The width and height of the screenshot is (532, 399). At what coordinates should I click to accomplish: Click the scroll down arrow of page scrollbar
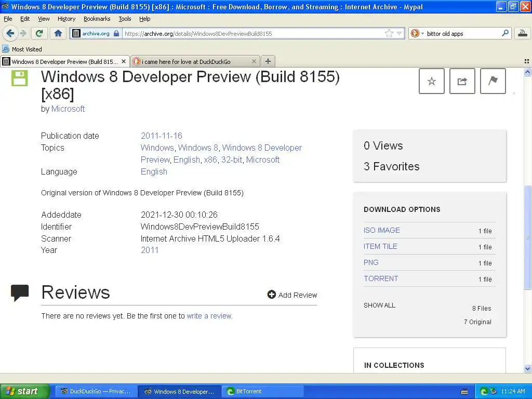527,369
